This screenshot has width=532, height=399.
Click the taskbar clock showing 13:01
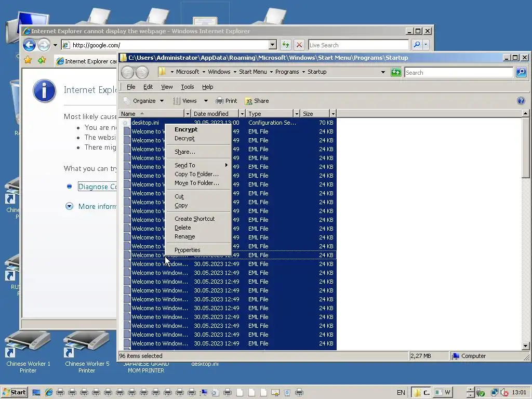click(519, 393)
